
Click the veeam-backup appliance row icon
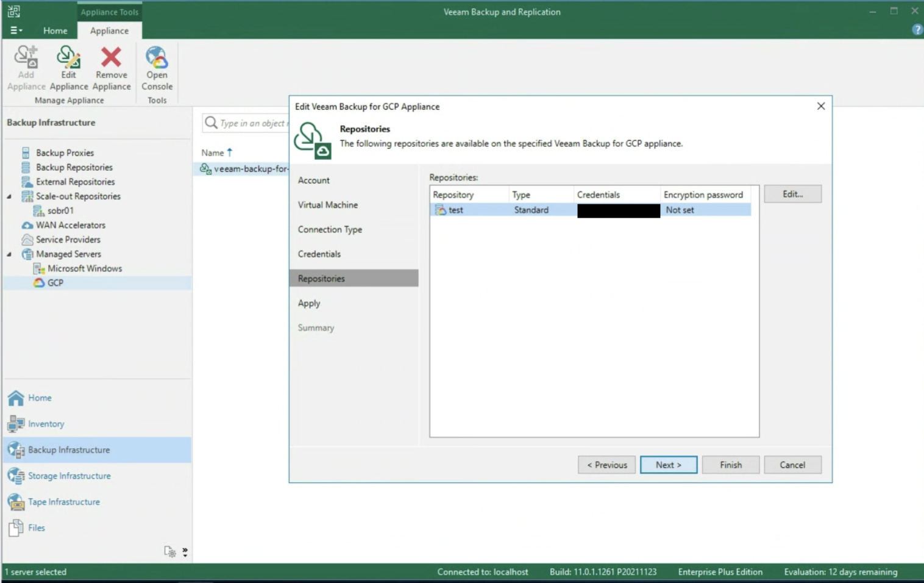(206, 169)
